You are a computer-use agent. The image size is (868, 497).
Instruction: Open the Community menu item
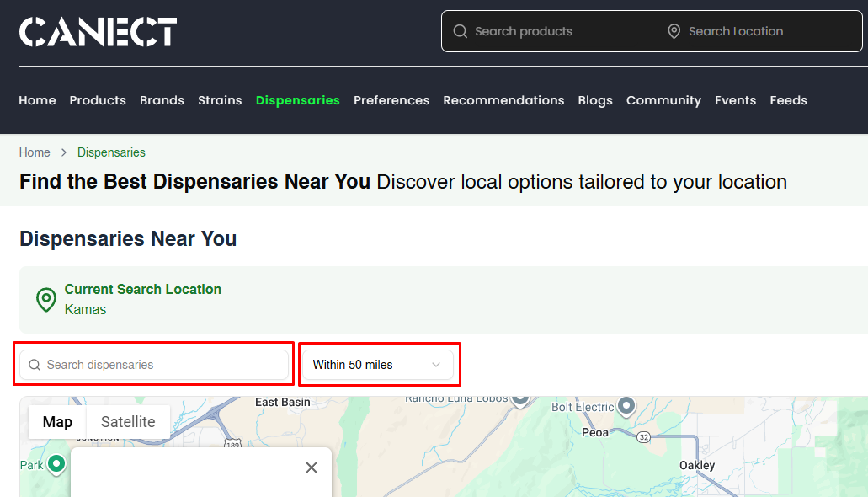(663, 100)
